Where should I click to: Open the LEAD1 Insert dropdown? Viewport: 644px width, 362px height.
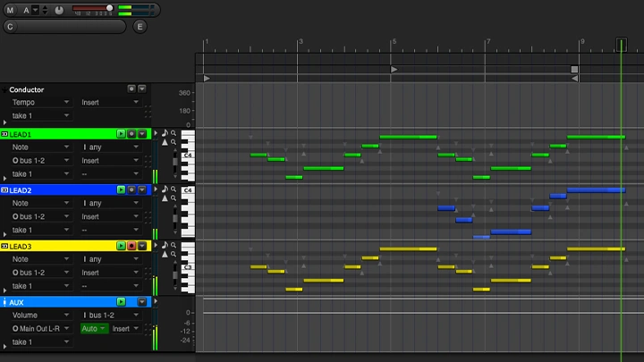(x=110, y=161)
